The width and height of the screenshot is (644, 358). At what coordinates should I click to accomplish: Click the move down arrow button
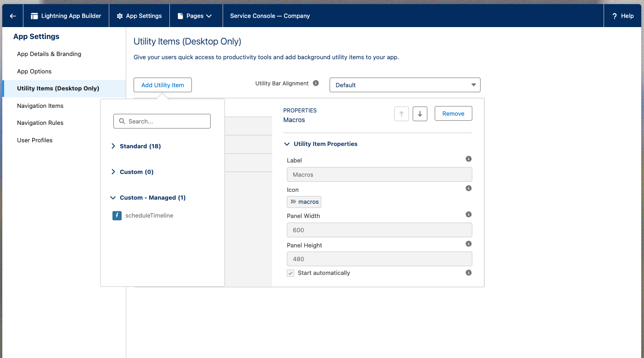click(x=420, y=114)
